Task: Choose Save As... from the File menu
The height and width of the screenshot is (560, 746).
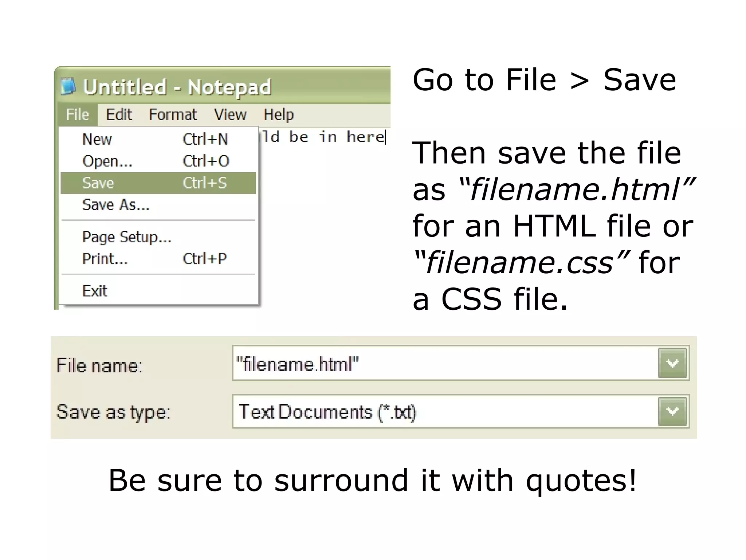Action: click(x=158, y=205)
